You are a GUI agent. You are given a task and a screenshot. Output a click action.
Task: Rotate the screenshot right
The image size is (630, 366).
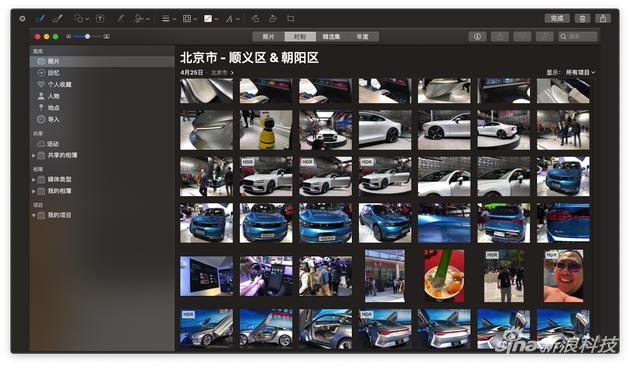tap(273, 18)
